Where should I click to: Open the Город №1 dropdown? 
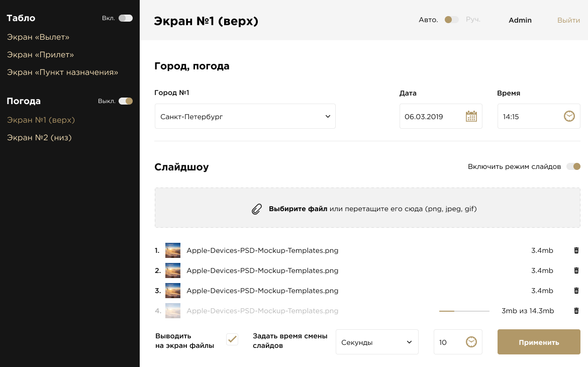pos(245,116)
